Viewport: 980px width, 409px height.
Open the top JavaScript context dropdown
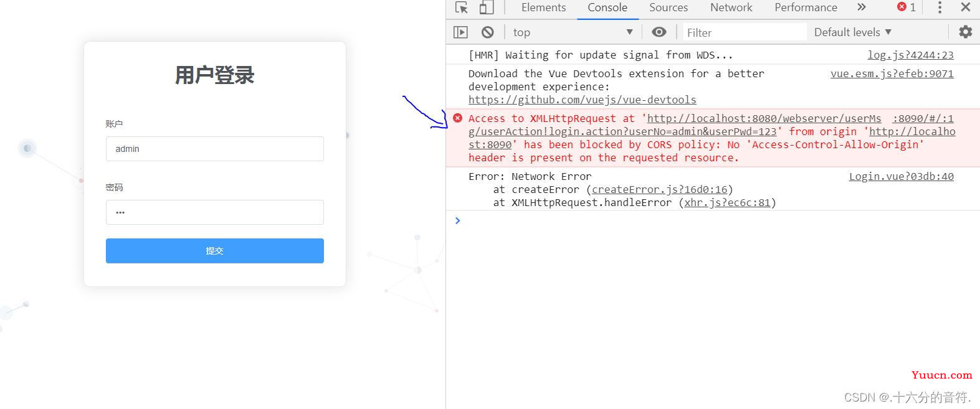click(573, 32)
